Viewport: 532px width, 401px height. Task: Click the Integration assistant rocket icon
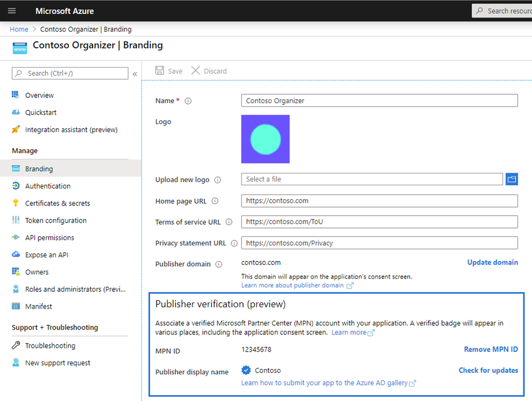[15, 129]
